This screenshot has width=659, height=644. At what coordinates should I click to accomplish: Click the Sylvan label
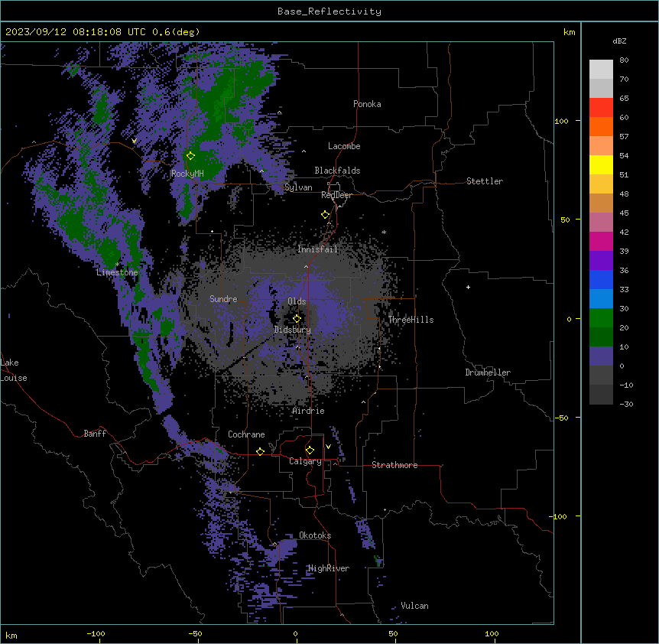298,187
